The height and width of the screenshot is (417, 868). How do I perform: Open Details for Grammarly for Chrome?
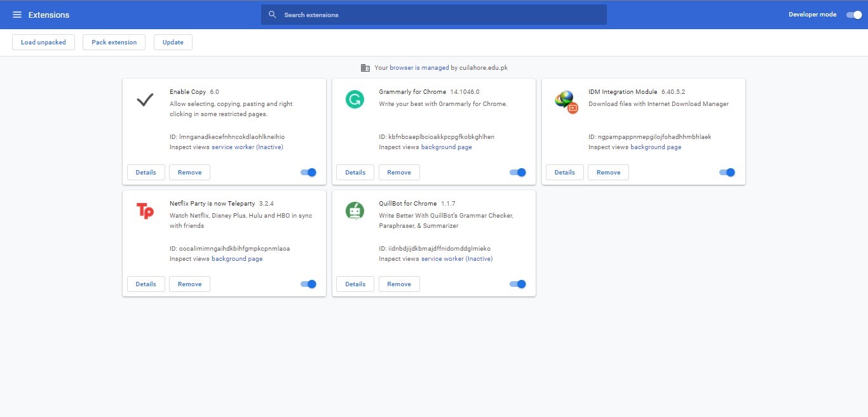355,173
